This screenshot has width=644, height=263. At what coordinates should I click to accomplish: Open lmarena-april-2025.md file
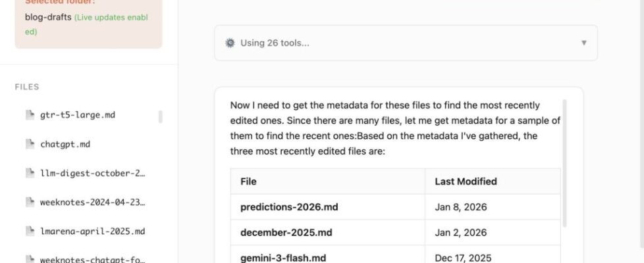(x=92, y=231)
